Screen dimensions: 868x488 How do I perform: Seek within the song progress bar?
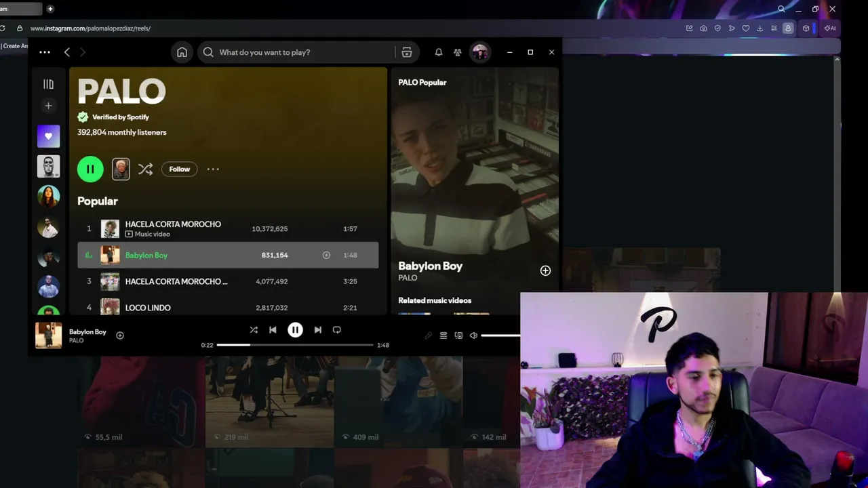(295, 345)
